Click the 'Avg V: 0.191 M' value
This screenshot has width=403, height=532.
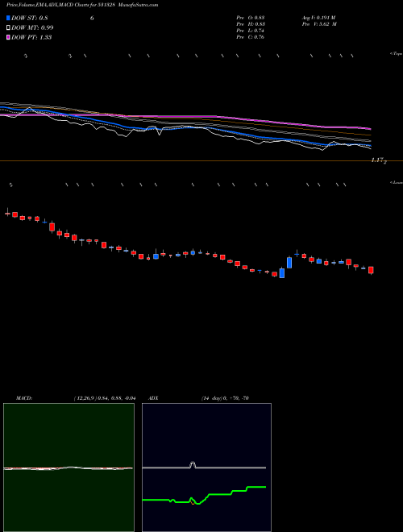(x=318, y=18)
